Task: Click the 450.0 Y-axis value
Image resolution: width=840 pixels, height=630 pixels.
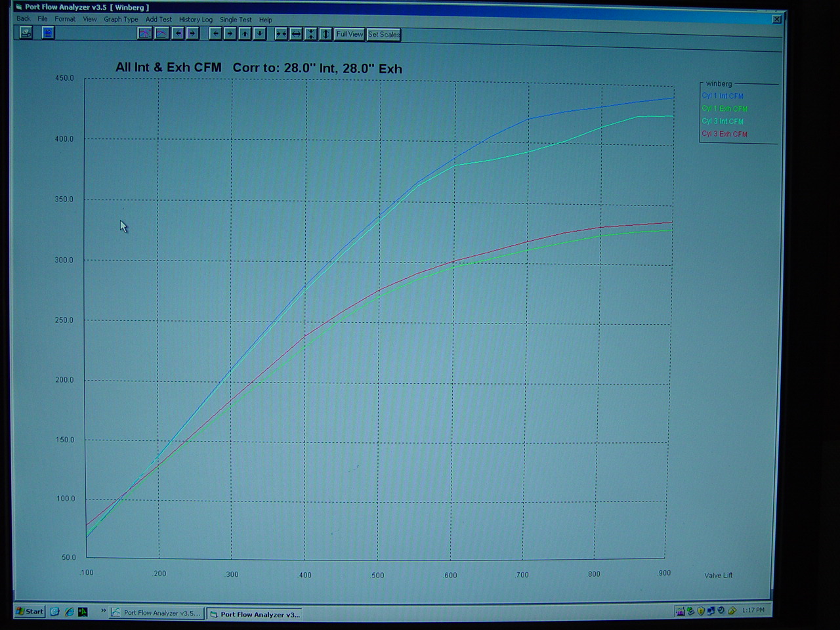Action: coord(64,77)
